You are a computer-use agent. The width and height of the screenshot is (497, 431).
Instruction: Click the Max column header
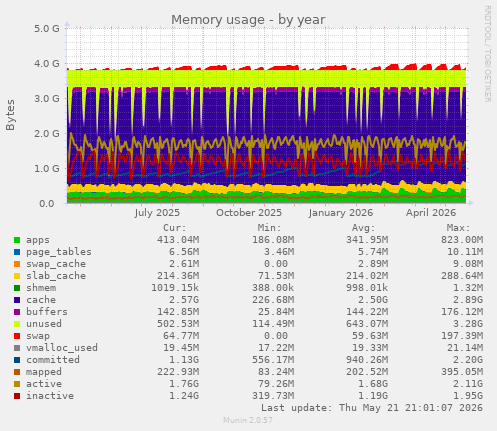point(458,228)
